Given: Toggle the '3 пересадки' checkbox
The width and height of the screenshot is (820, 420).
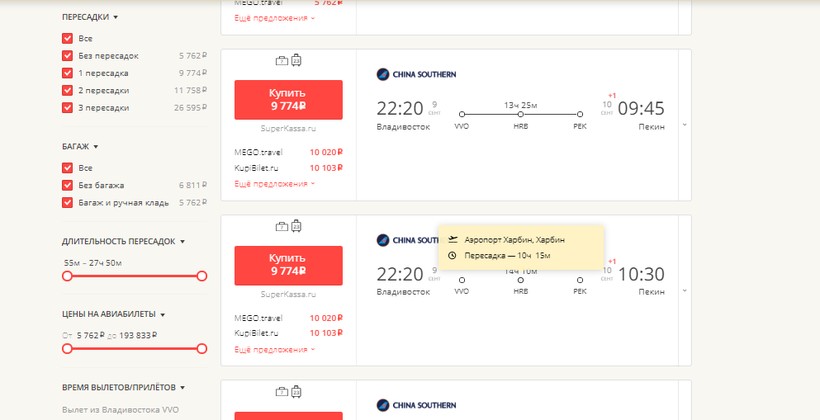Looking at the screenshot, I should point(68,108).
